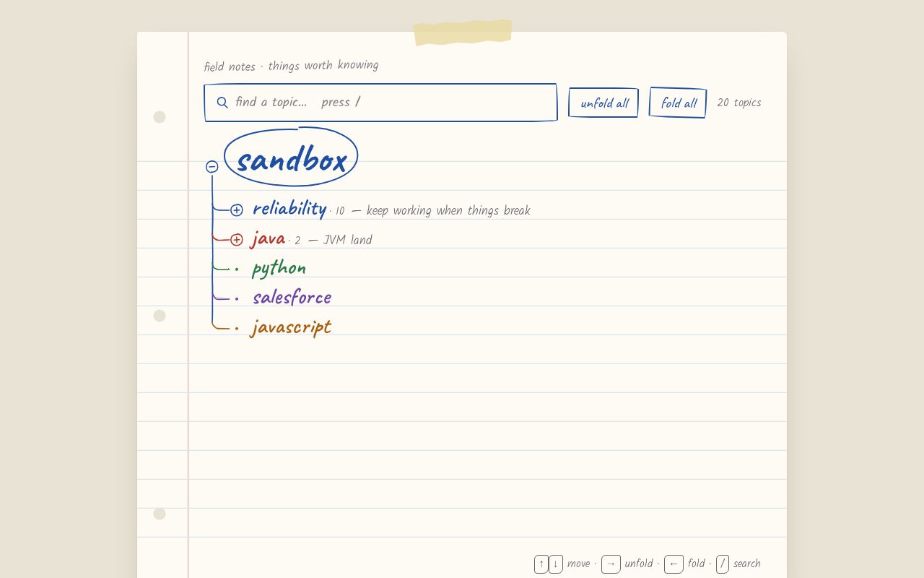Select the reliability topic label
924x578 pixels.
(289, 209)
